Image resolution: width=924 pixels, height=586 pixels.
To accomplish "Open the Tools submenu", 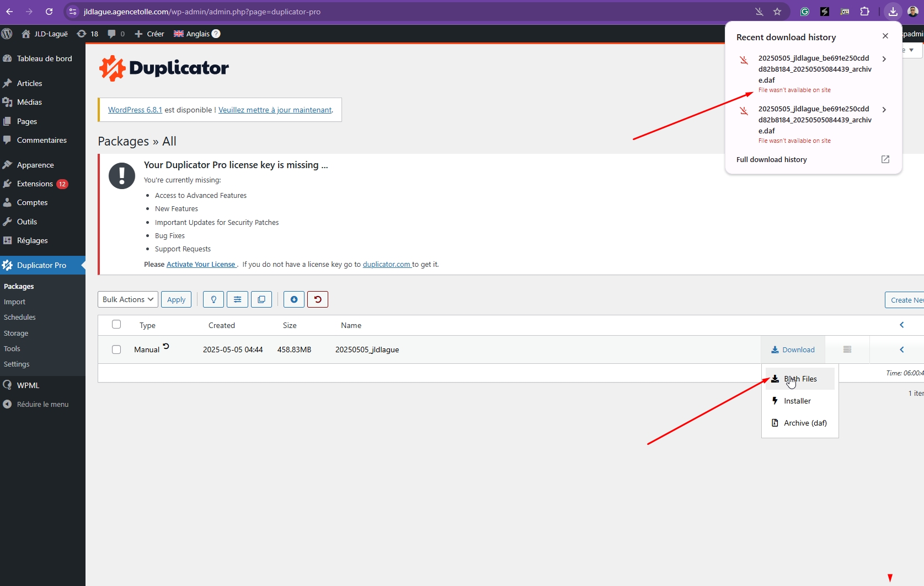I will pos(12,349).
